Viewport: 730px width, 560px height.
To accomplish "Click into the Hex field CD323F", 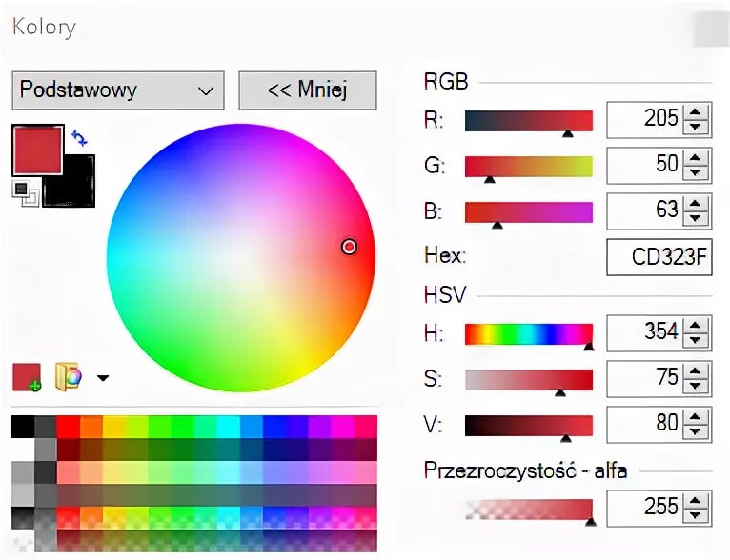I will [x=659, y=257].
